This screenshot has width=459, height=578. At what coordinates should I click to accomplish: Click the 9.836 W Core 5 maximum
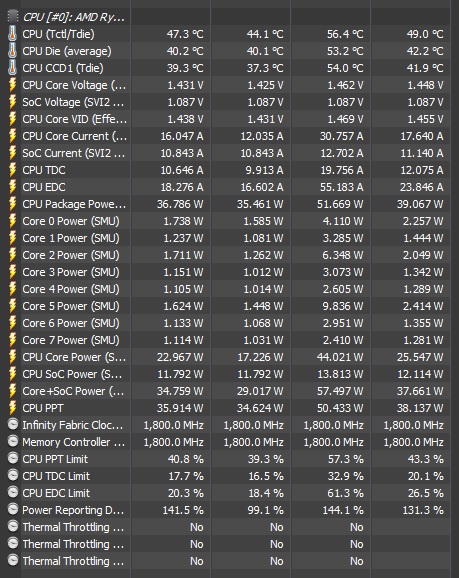[343, 306]
